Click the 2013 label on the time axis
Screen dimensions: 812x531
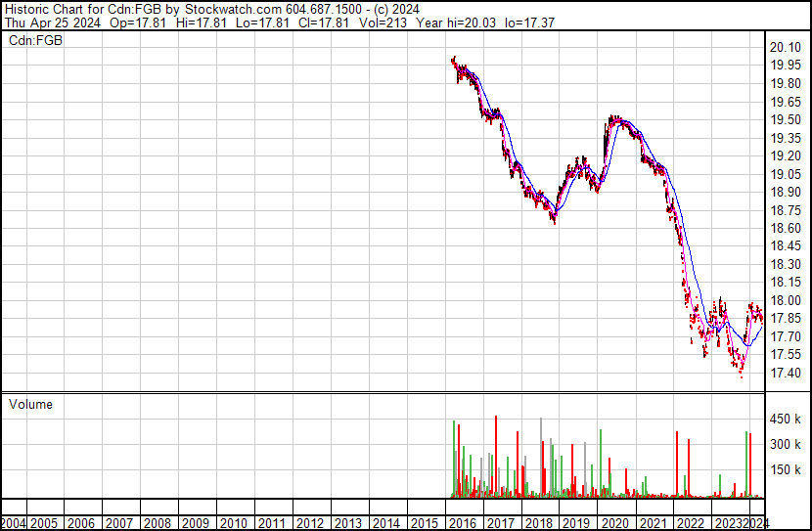point(348,523)
